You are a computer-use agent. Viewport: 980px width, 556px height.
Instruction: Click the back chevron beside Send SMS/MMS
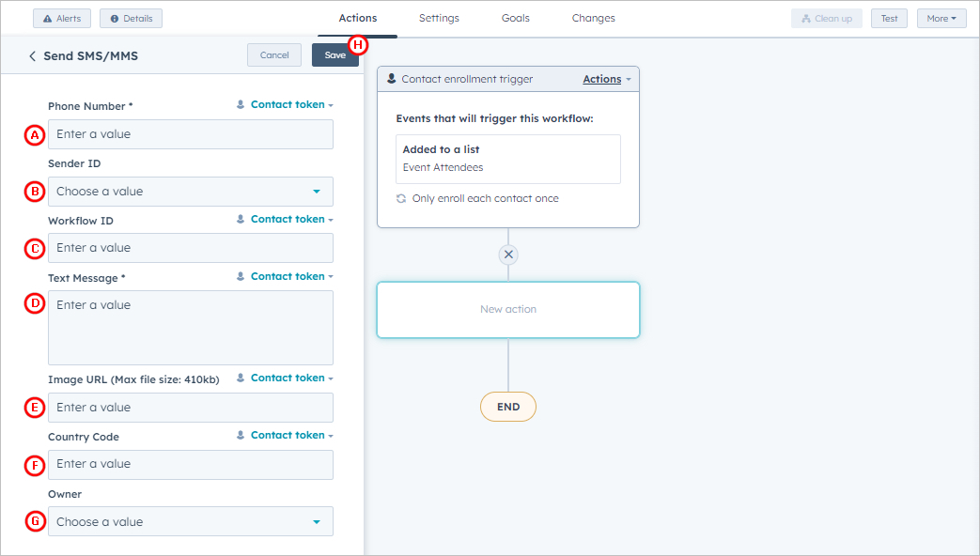pyautogui.click(x=32, y=56)
